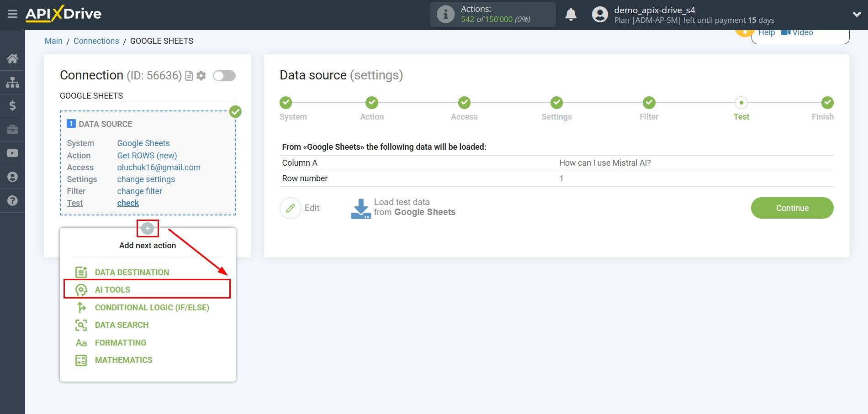Select the Mathematics calculator action
Screen dimensions: 868x414
pyautogui.click(x=123, y=360)
